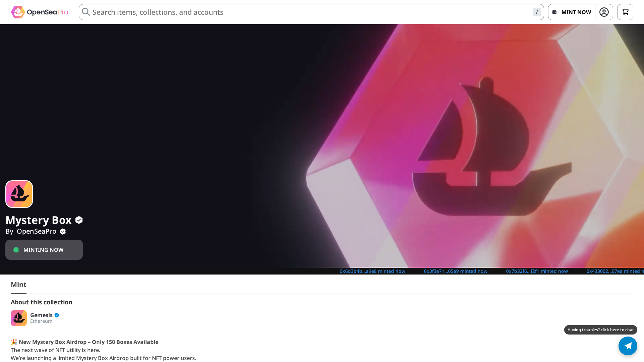This screenshot has height=362, width=644.
Task: Focus the search items input field
Action: click(311, 12)
